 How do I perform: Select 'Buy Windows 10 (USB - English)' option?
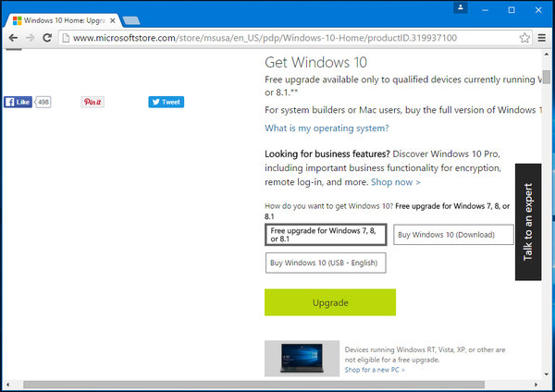(x=326, y=263)
